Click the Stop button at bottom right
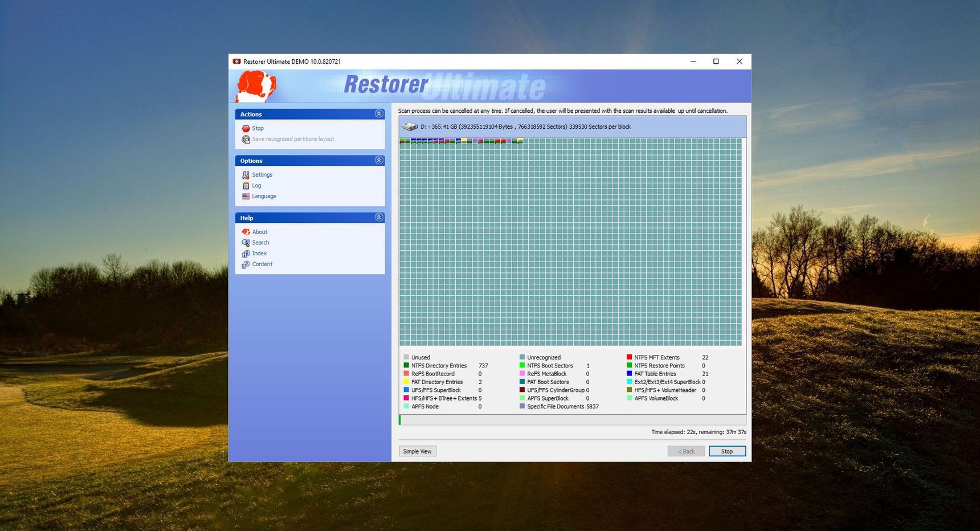Viewport: 980px width, 531px height. coord(727,451)
